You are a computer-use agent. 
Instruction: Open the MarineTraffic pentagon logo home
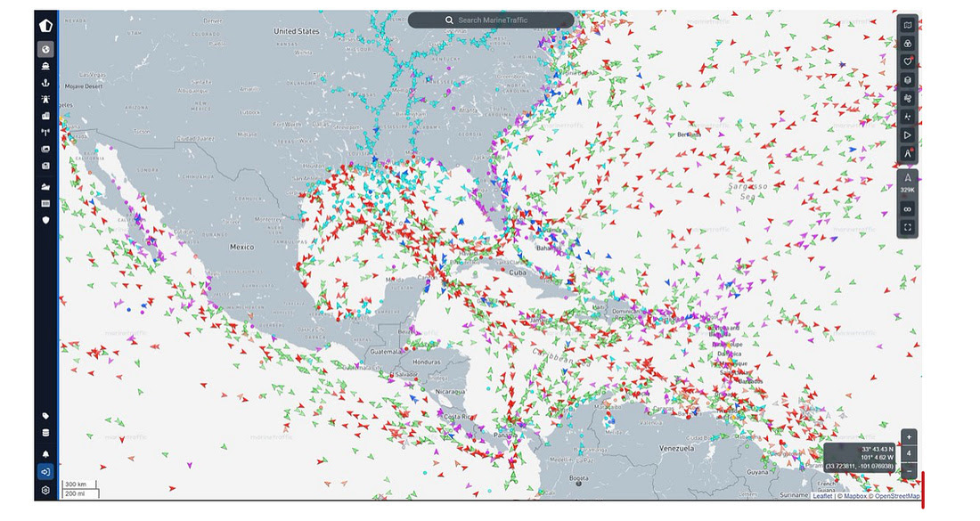coord(45,26)
